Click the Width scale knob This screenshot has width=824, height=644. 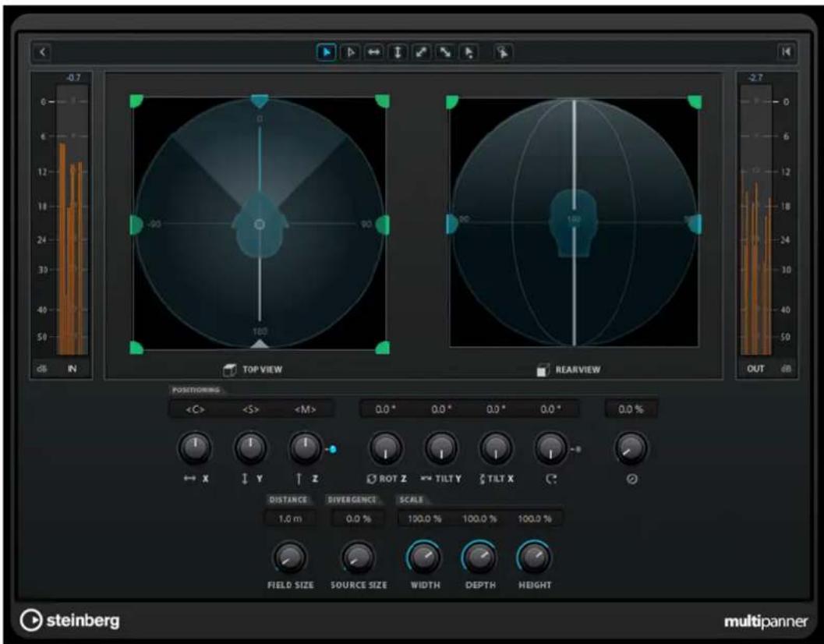pyautogui.click(x=424, y=557)
